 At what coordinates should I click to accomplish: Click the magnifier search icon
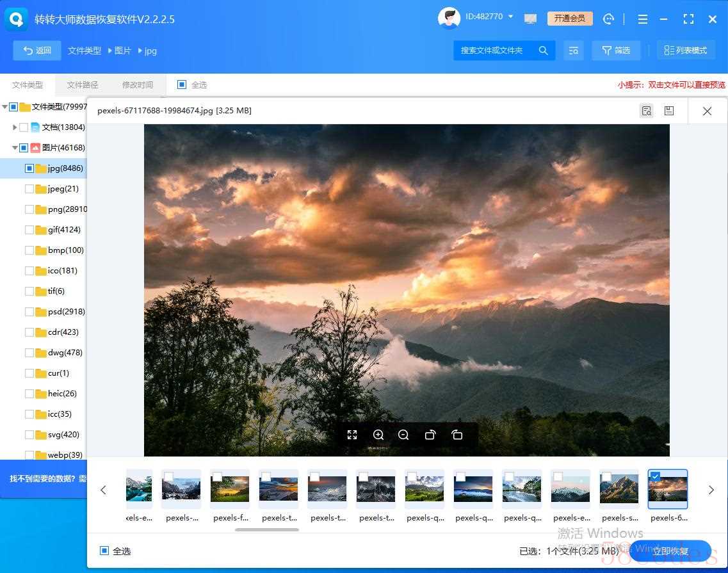pyautogui.click(x=543, y=51)
